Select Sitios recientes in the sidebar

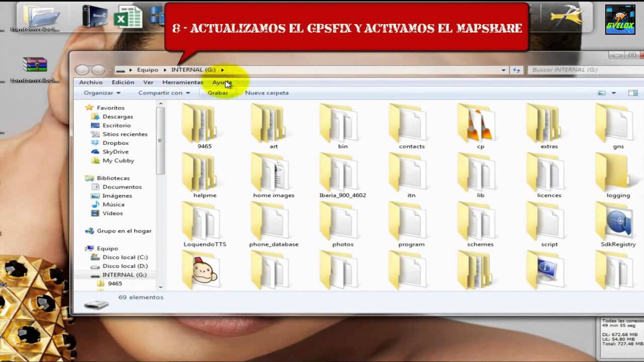125,134
